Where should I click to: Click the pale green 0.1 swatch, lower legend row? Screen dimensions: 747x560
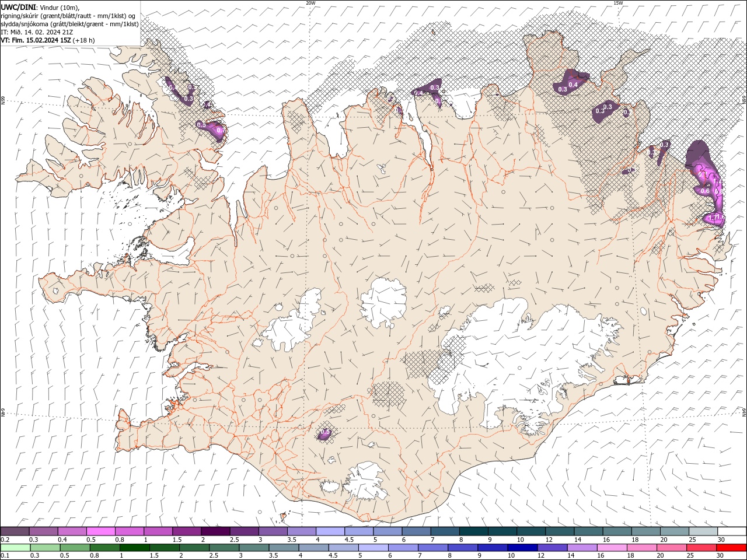(16, 548)
